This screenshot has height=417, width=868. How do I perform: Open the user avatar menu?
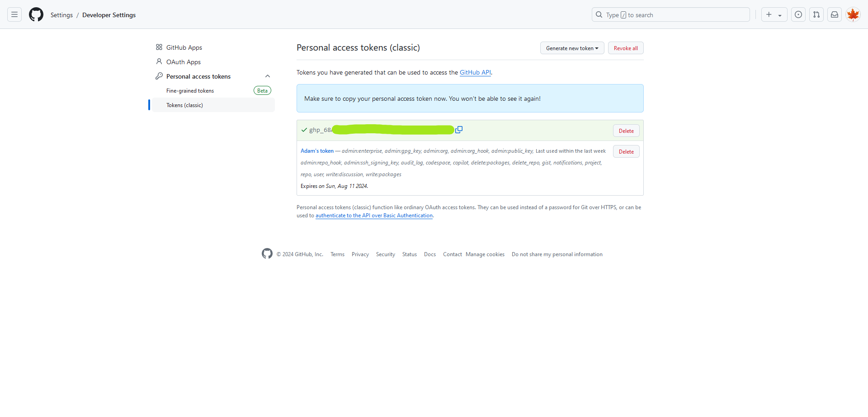(853, 15)
